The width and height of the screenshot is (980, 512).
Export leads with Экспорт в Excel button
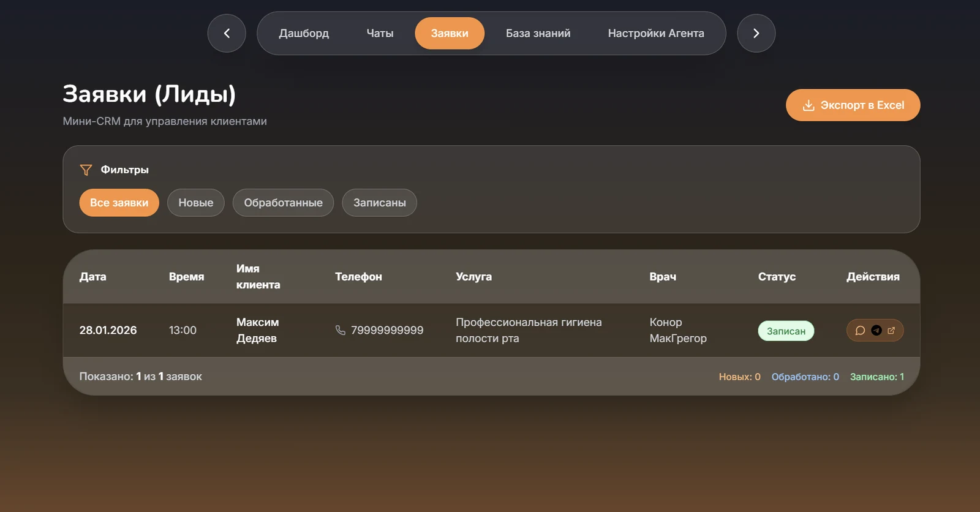coord(853,105)
